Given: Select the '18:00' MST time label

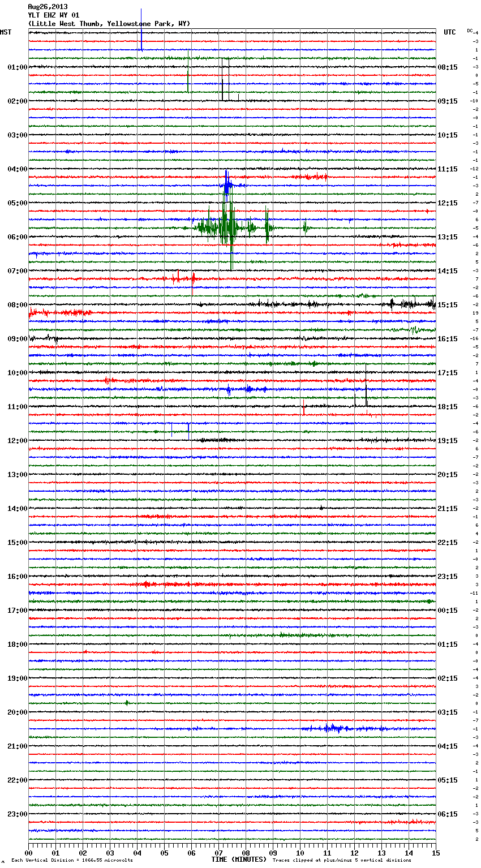Looking at the screenshot, I should click(18, 644).
